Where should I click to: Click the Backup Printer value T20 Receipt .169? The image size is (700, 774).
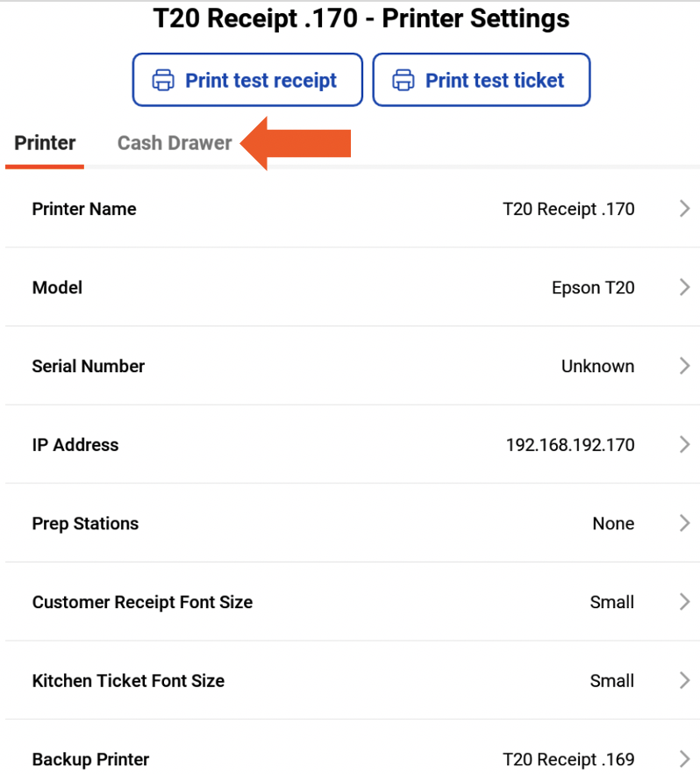point(568,759)
